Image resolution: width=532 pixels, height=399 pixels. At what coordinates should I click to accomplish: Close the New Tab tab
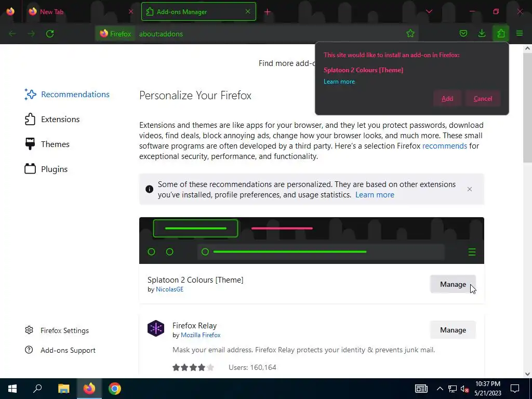[131, 11]
